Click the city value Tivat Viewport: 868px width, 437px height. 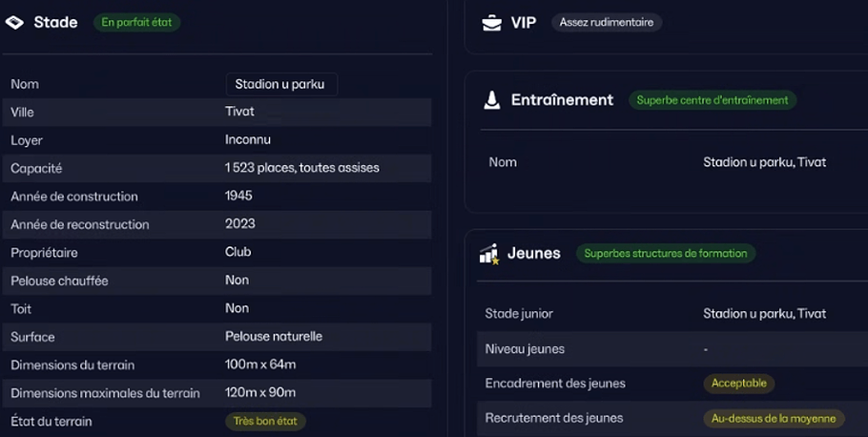[239, 112]
